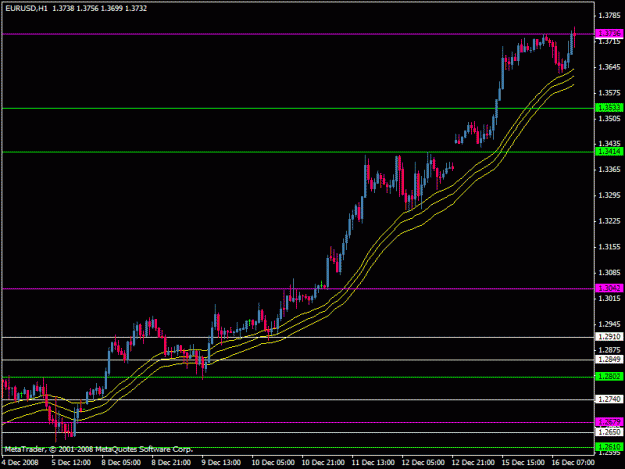
Task: Click the 1.3015 price scale value
Action: (609, 298)
